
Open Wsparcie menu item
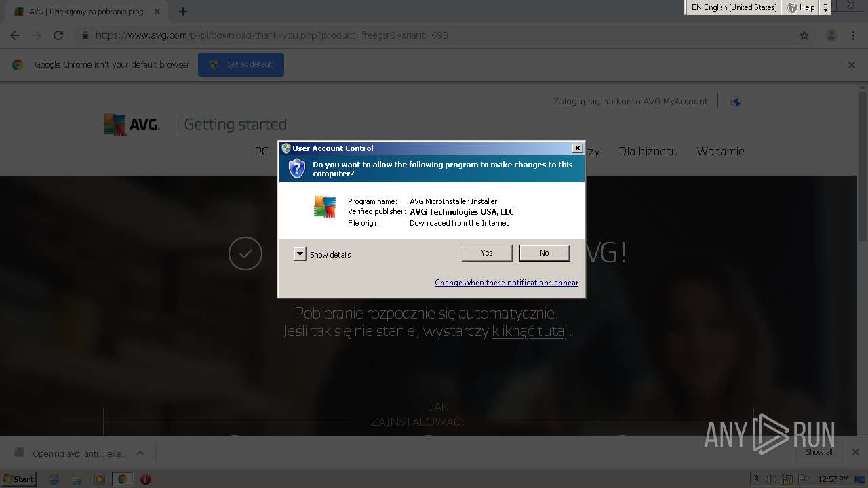click(720, 151)
